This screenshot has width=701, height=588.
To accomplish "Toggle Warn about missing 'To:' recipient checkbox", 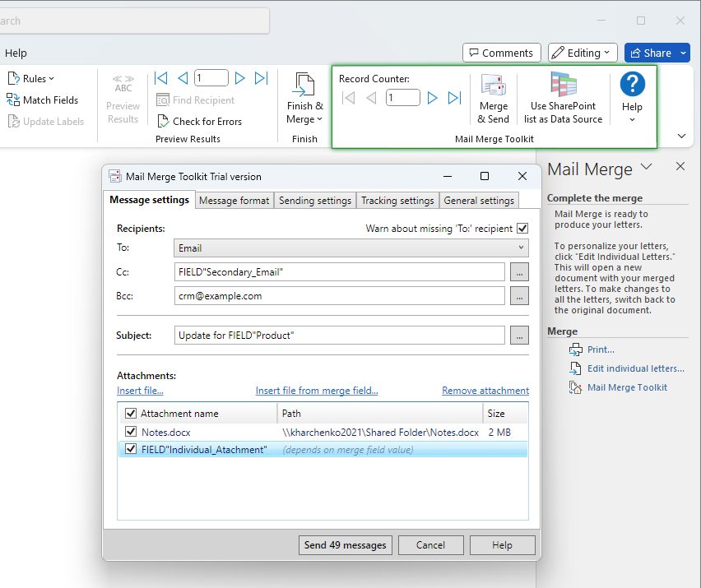I will point(522,229).
